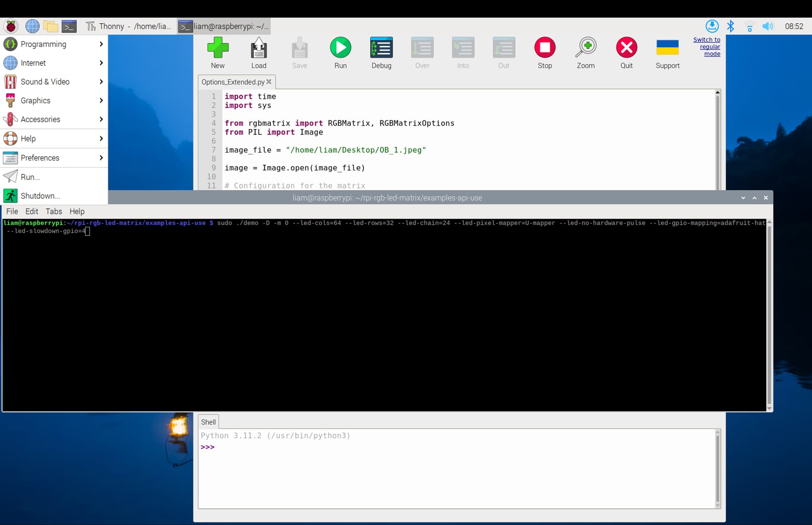Image resolution: width=812 pixels, height=525 pixels.
Task: Expand the Programming menu category
Action: pos(54,44)
